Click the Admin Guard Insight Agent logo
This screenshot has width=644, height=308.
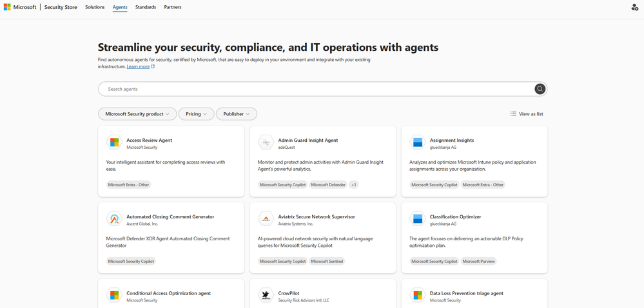[266, 142]
